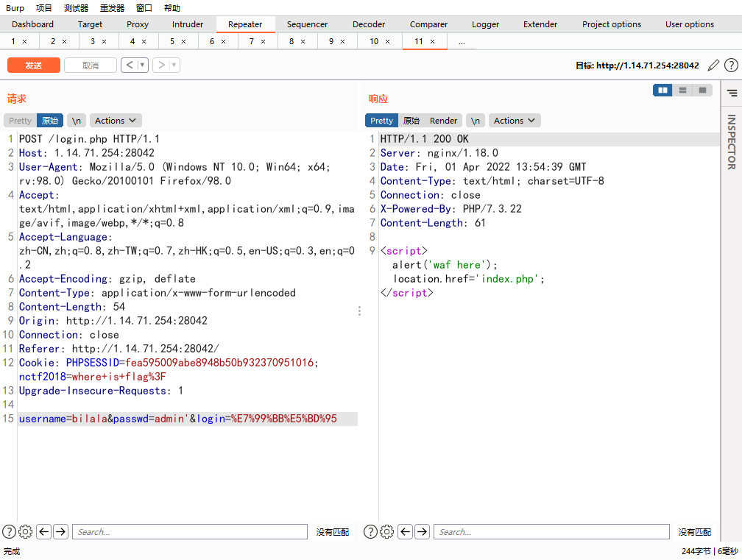Open response search help question mark icon
This screenshot has height=560, width=742.
(370, 531)
